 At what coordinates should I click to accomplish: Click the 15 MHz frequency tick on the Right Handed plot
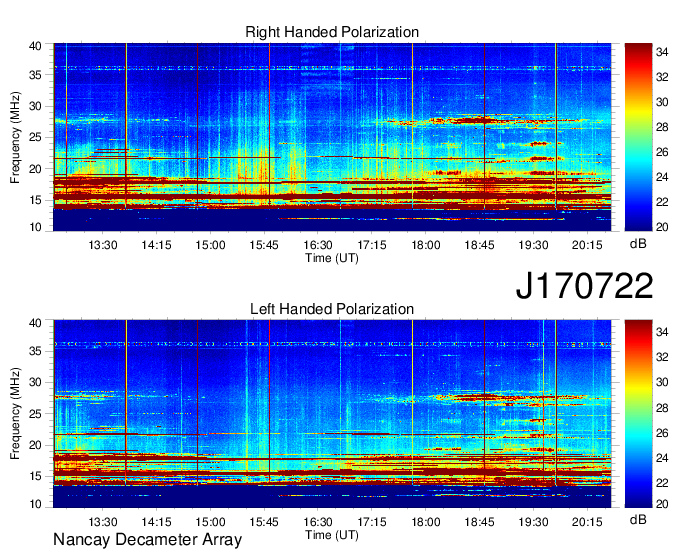click(35, 200)
